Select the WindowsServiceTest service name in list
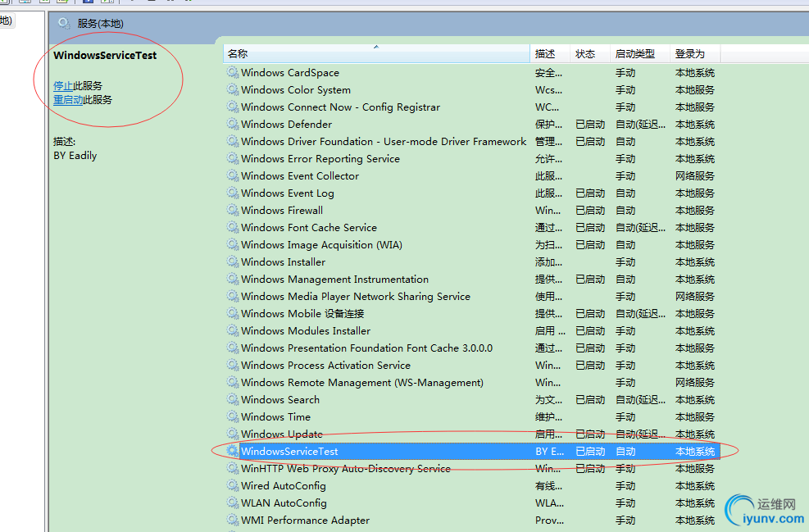 289,452
